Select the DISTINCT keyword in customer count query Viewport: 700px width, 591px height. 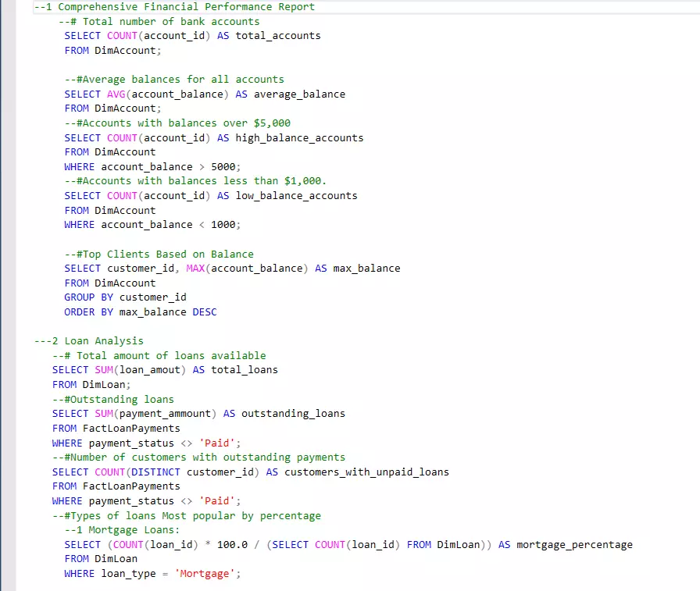tap(155, 472)
